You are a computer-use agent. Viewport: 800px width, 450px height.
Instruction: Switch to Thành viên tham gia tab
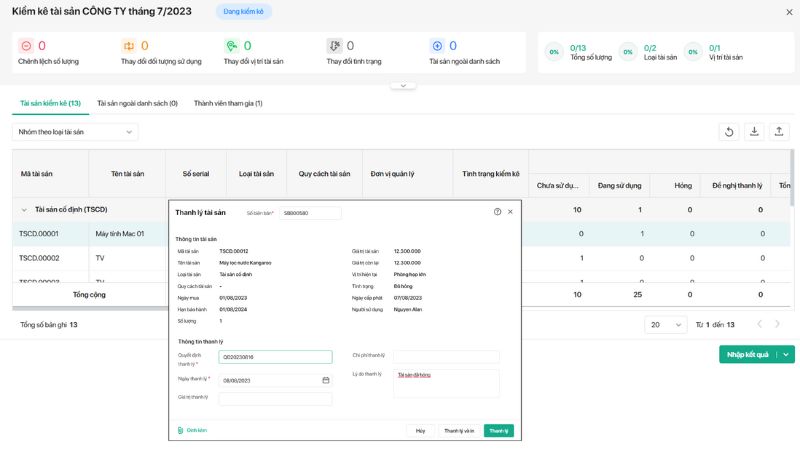[228, 103]
